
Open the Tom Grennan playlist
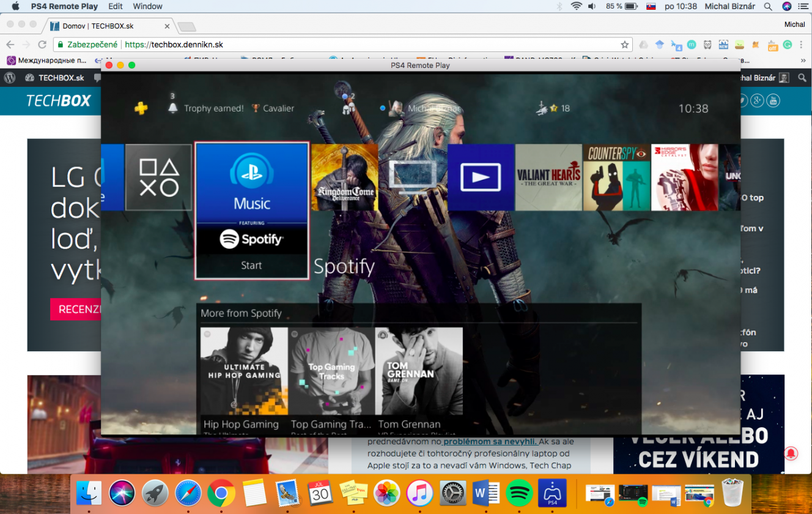419,379
